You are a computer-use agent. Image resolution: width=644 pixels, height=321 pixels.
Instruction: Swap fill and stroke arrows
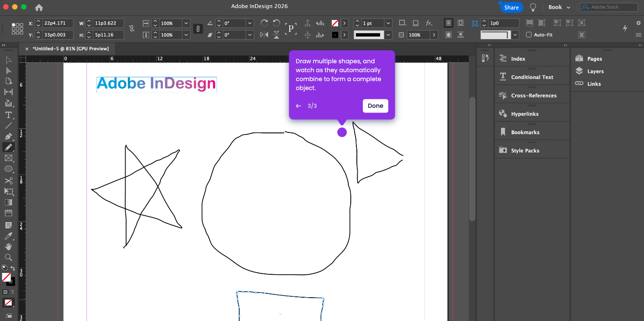[x=13, y=268]
